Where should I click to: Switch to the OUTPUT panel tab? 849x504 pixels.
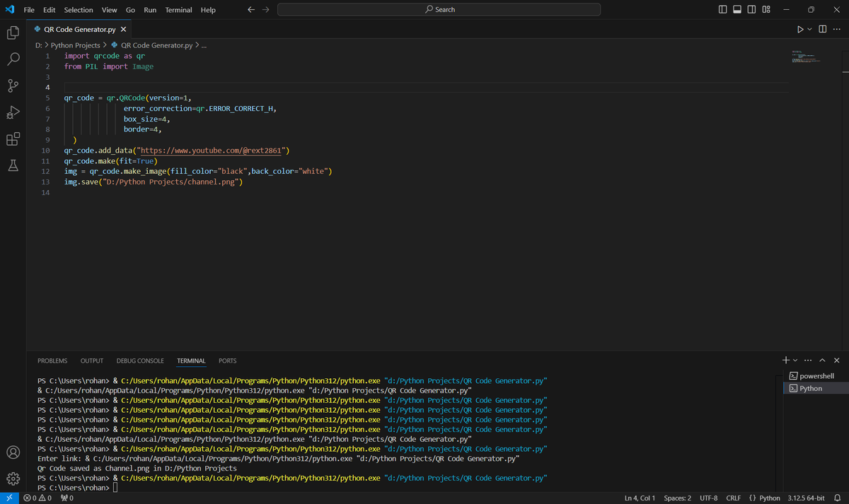coord(92,361)
